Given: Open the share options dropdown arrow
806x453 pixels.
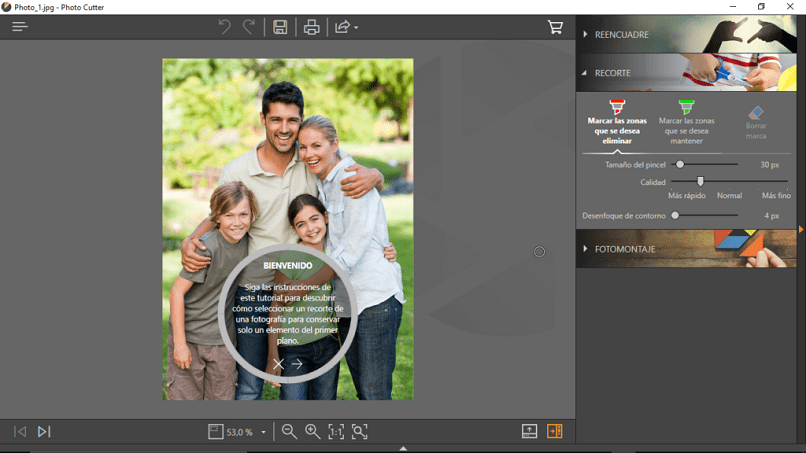Looking at the screenshot, I should pos(356,27).
